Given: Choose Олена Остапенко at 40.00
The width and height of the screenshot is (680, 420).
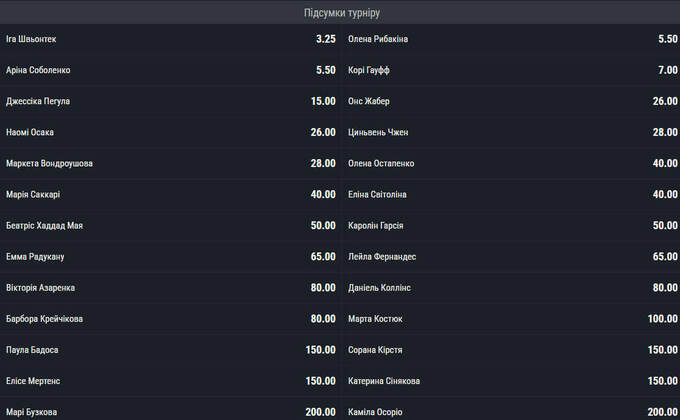Looking at the screenshot, I should pyautogui.click(x=512, y=163).
